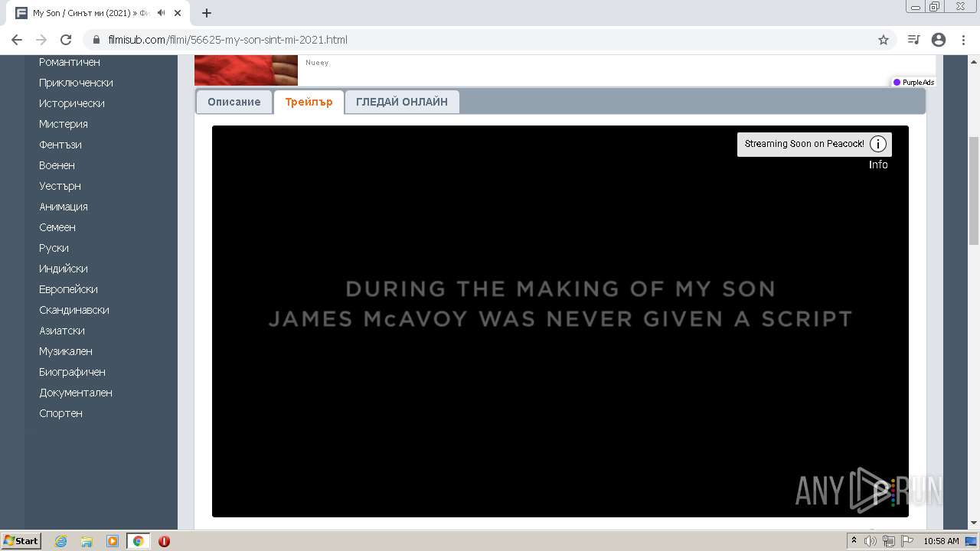Open the Руски category
Viewport: 980px width, 551px height.
[54, 248]
